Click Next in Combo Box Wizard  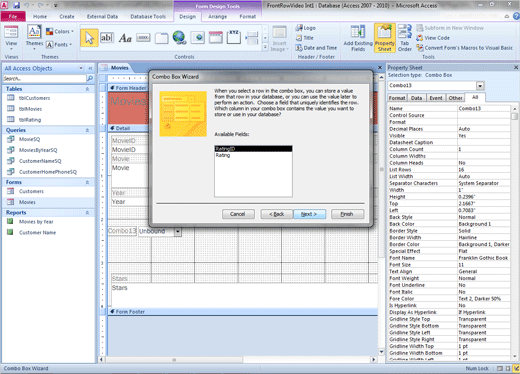click(309, 214)
